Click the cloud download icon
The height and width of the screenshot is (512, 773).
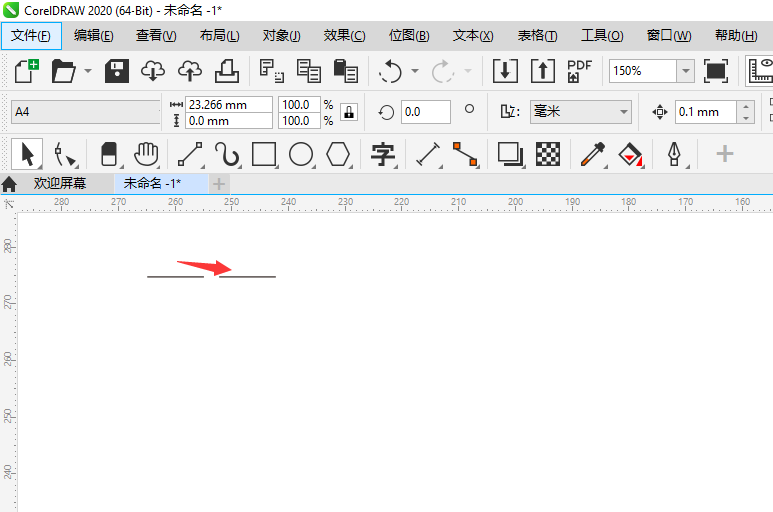tap(153, 71)
